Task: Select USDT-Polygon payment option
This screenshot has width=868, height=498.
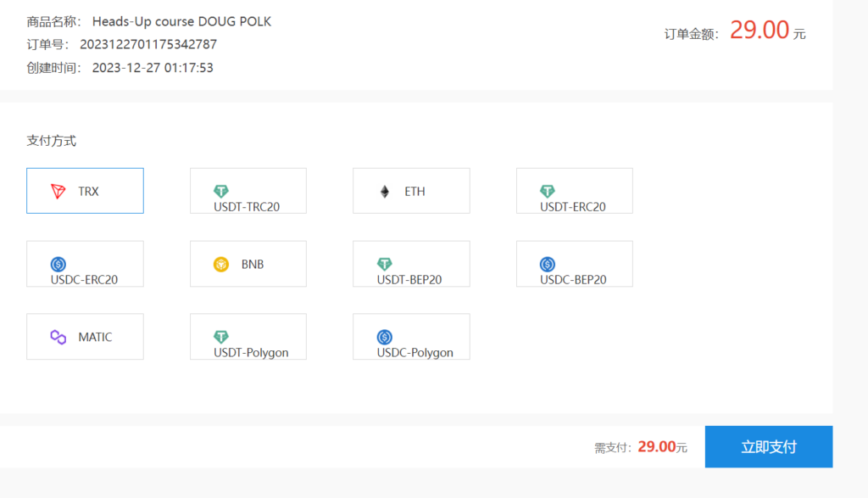Action: (248, 337)
